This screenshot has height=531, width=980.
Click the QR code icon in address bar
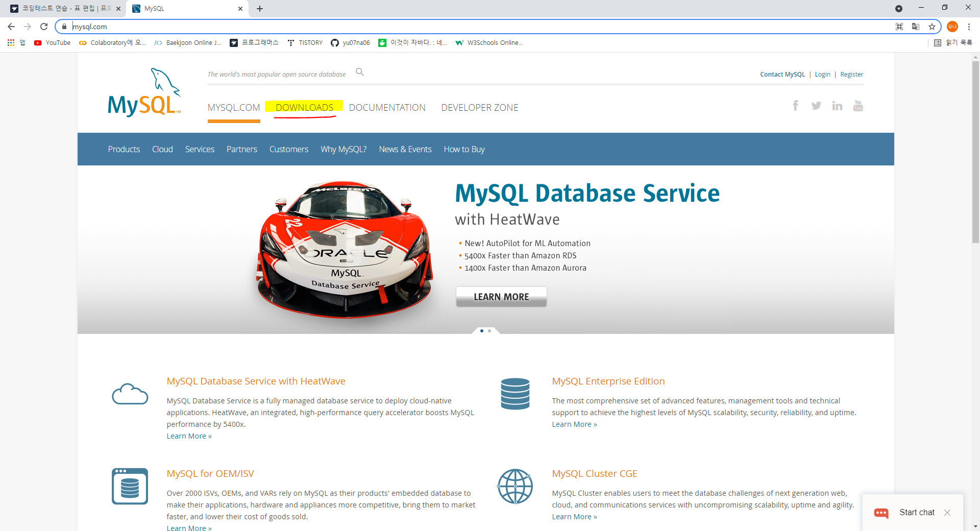pyautogui.click(x=899, y=27)
